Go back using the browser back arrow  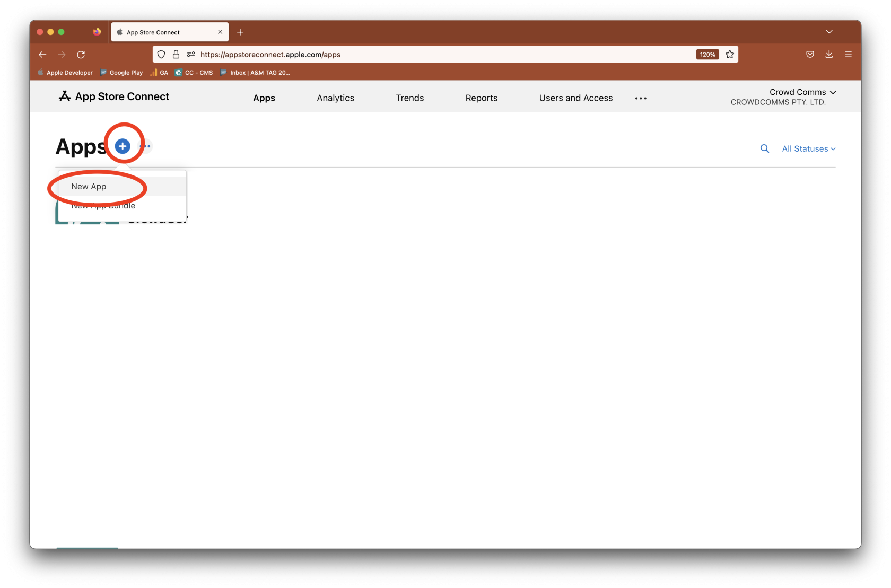43,55
